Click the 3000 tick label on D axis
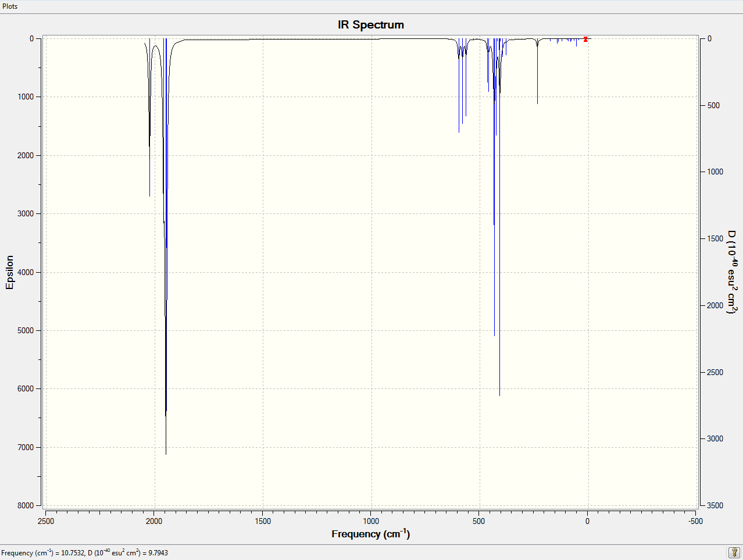The image size is (743, 560). [715, 438]
